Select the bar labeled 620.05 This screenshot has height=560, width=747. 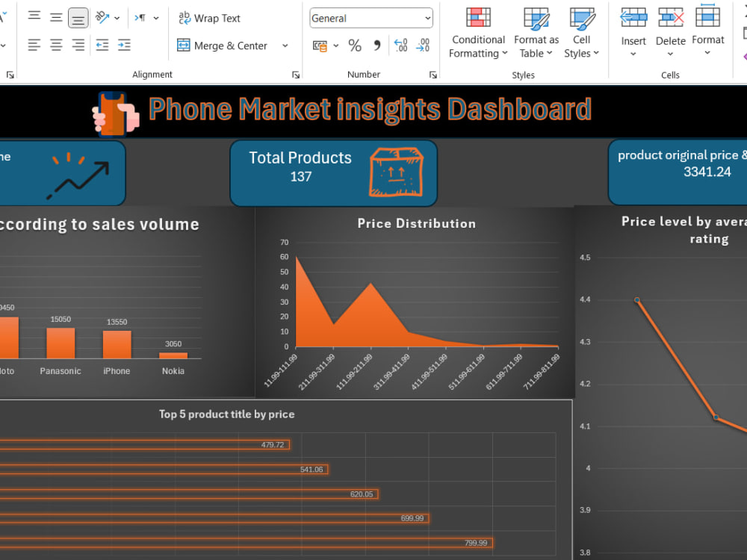pos(189,494)
